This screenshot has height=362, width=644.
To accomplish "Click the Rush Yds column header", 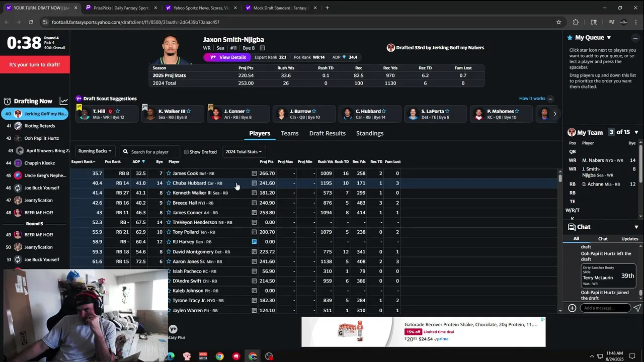I will [x=326, y=161].
